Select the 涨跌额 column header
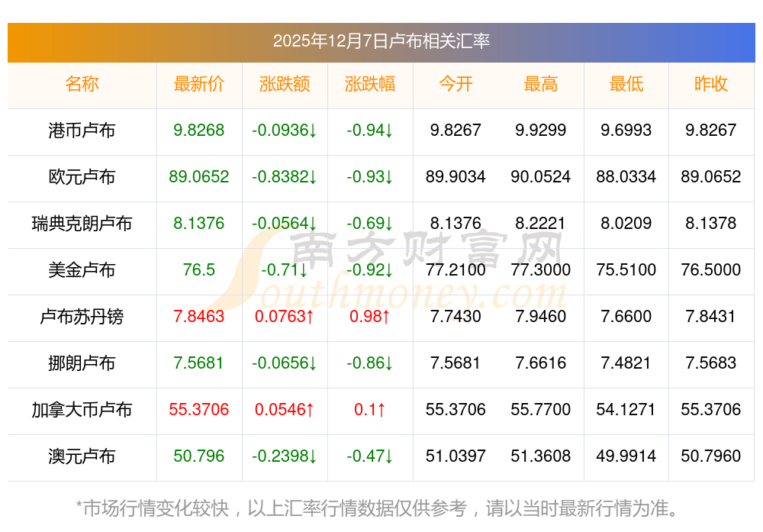763x532 pixels. pyautogui.click(x=285, y=84)
